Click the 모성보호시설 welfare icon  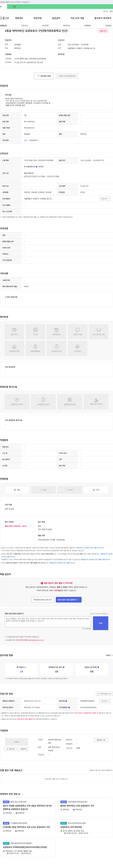[56, 348]
